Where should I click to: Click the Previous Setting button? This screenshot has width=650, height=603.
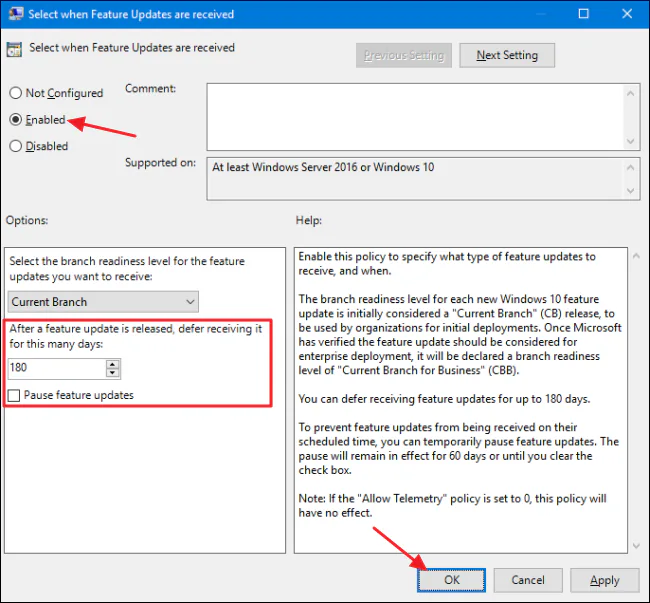(404, 55)
